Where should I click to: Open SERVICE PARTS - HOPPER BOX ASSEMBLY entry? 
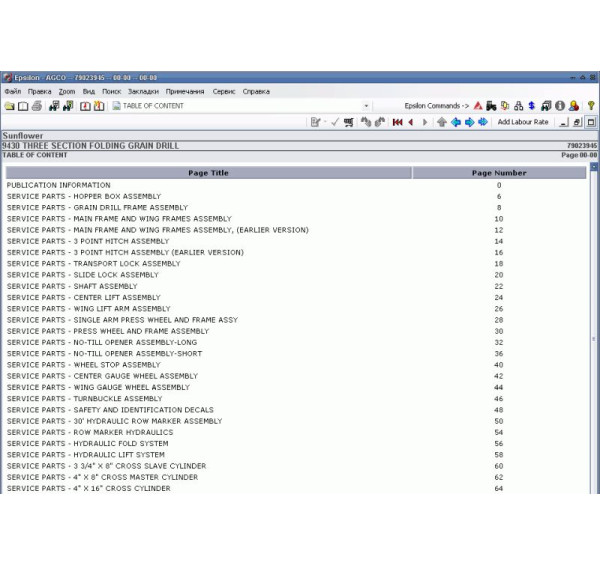(x=83, y=196)
